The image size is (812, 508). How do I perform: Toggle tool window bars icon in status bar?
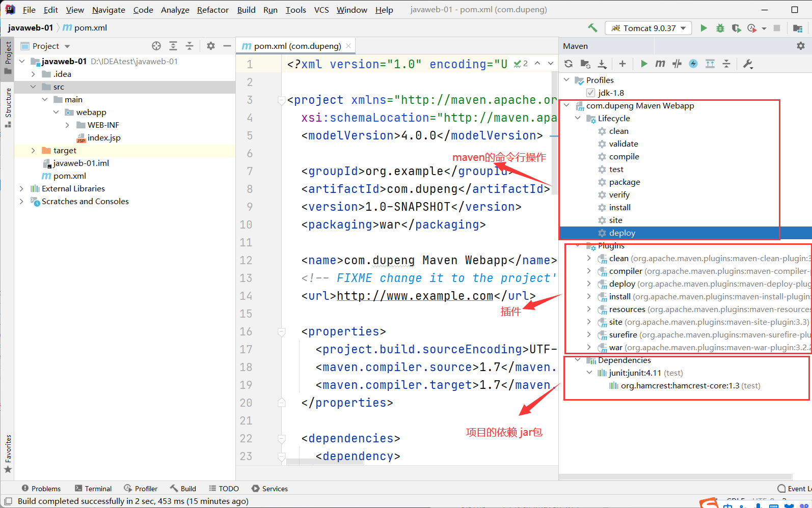coord(8,501)
